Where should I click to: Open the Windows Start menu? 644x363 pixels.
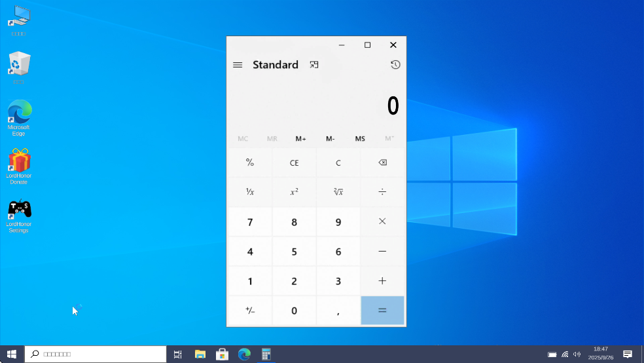[x=12, y=354]
